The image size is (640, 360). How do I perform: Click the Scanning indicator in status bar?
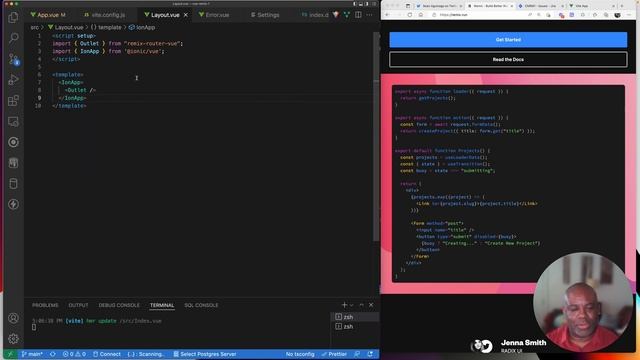click(x=146, y=354)
